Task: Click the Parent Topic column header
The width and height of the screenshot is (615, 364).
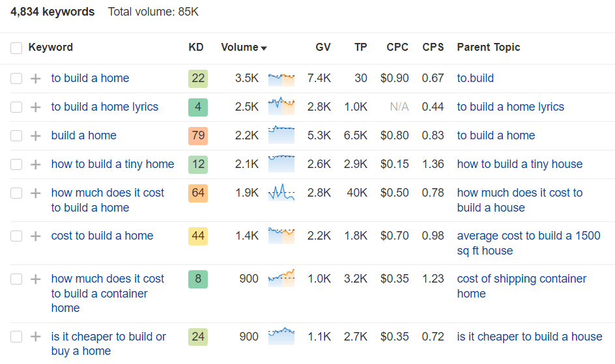Action: pyautogui.click(x=489, y=47)
